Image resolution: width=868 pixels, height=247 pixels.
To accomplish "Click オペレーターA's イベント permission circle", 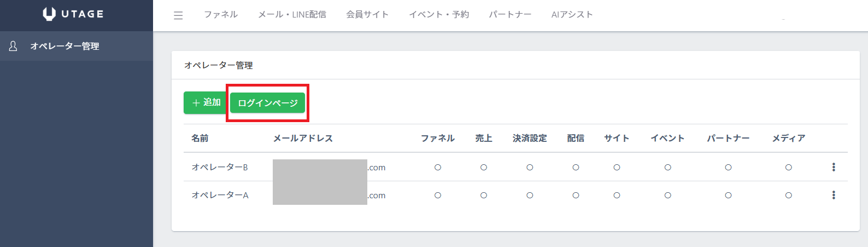I will pos(667,196).
